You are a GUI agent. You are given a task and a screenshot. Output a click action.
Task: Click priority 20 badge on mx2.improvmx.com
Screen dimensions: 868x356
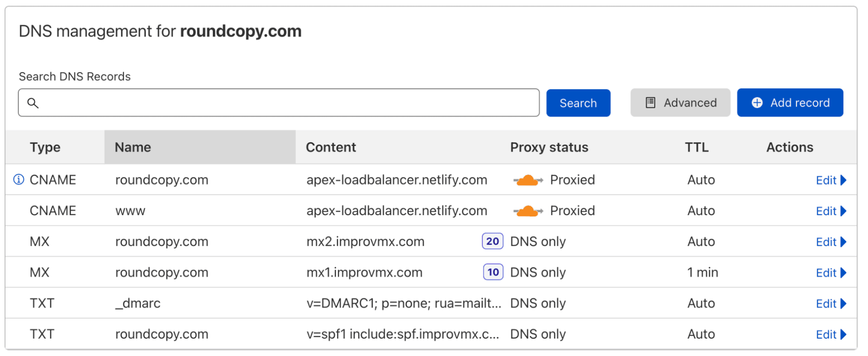[492, 241]
